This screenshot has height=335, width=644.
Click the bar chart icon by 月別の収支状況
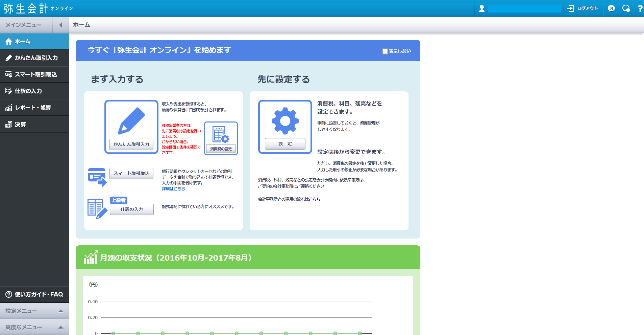click(x=91, y=258)
